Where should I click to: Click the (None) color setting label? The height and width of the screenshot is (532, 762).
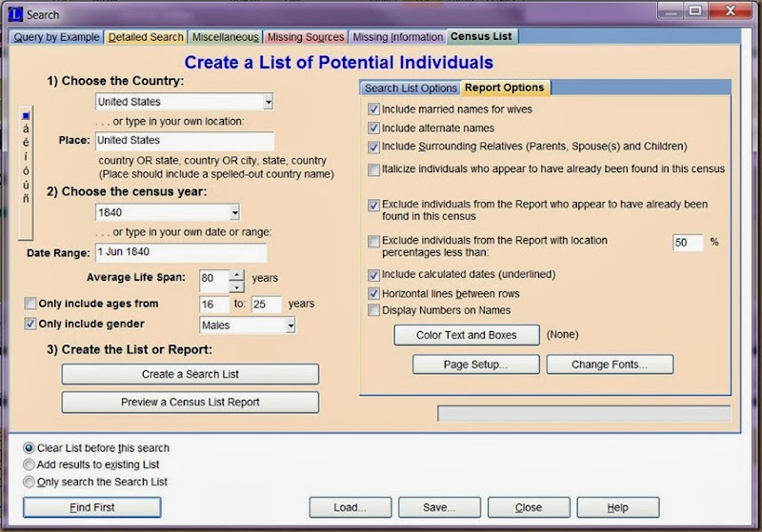562,334
